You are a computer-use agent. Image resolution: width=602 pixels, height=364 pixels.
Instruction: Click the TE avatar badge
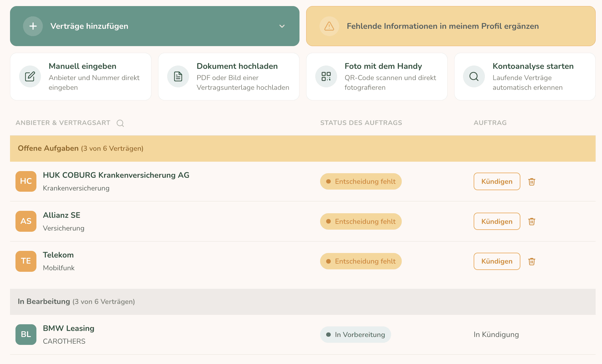pos(26,261)
